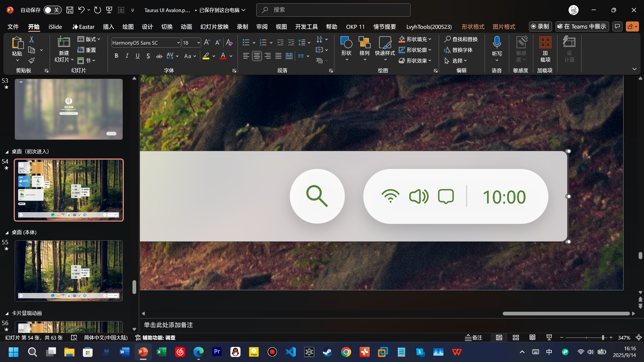Open the font name dropdown
644x362 pixels.
pos(178,43)
